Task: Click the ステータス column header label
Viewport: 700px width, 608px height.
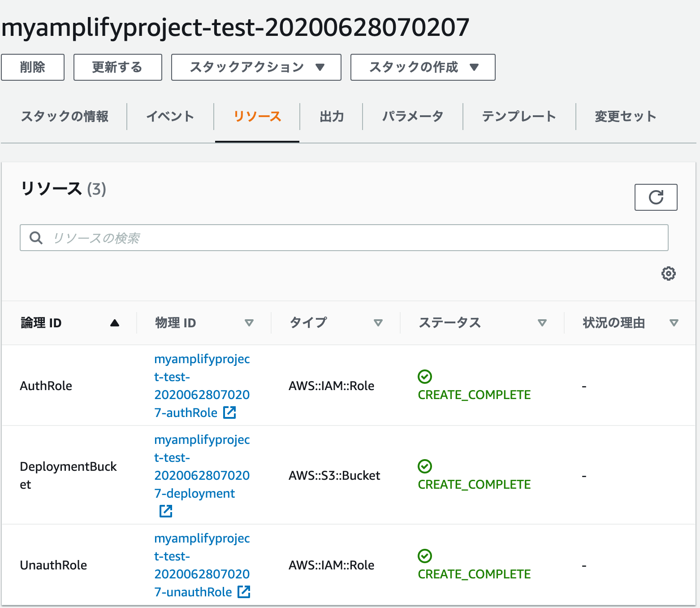Action: (450, 323)
